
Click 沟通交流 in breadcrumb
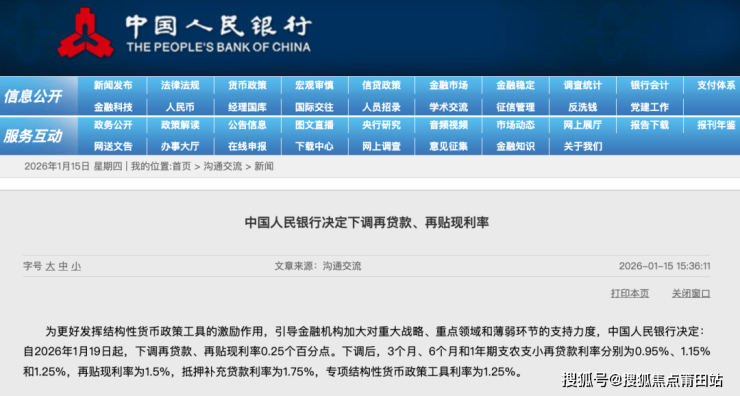tap(223, 167)
